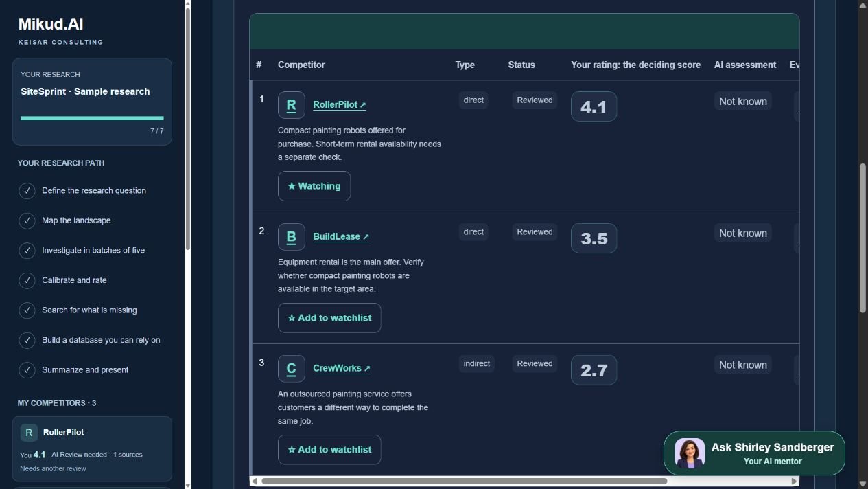Click the BuildLease B logo icon
The image size is (868, 489).
click(x=291, y=237)
